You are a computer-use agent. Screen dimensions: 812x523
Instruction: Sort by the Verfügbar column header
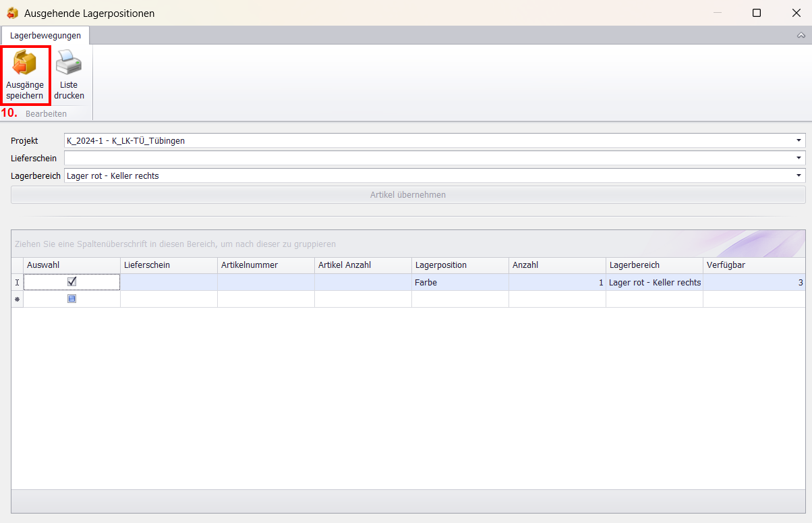(x=753, y=265)
